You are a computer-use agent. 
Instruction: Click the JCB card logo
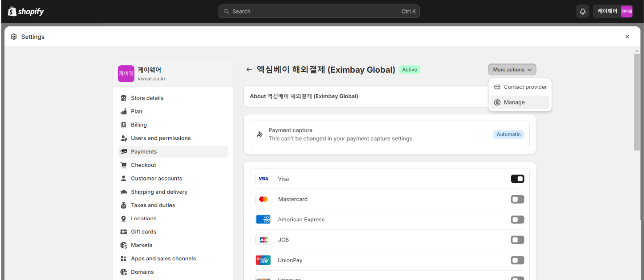[x=263, y=240]
